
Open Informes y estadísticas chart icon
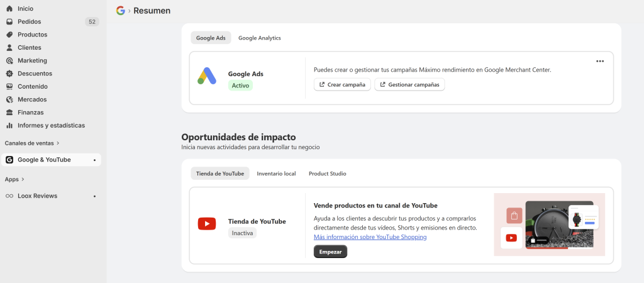tap(9, 125)
